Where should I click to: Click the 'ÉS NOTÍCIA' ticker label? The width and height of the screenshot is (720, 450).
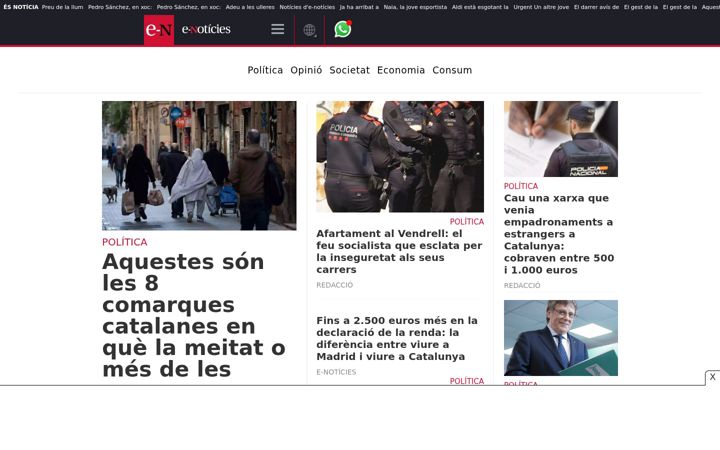pos(21,7)
